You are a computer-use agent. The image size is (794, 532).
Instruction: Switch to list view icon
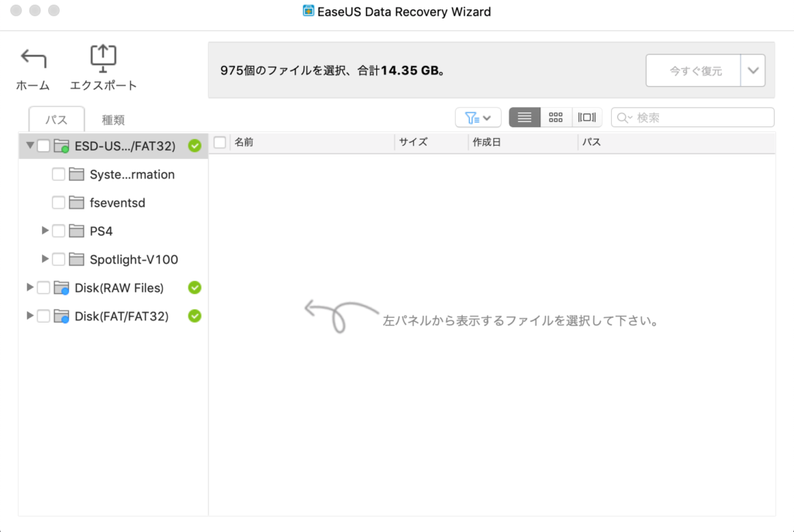pyautogui.click(x=525, y=118)
